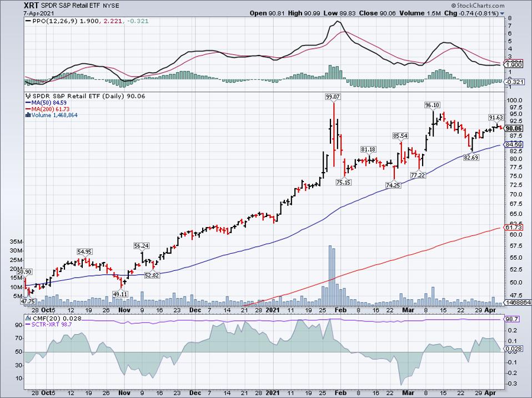
Task: Click the 90.06 last-price tag on right axis
Action: click(514, 128)
